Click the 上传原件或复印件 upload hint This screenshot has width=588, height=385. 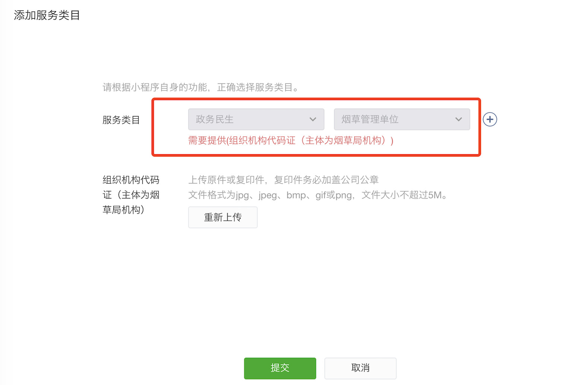tap(226, 180)
